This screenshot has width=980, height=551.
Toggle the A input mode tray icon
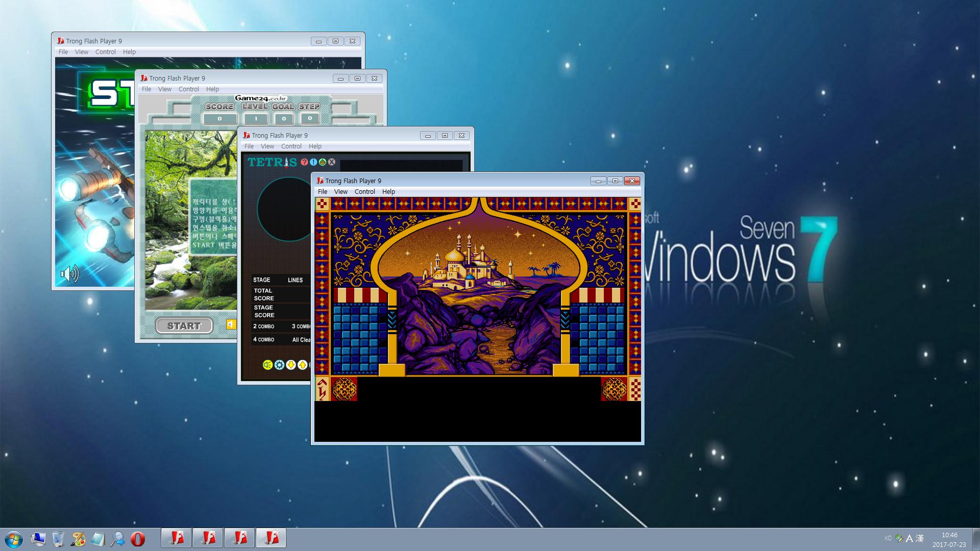[910, 538]
